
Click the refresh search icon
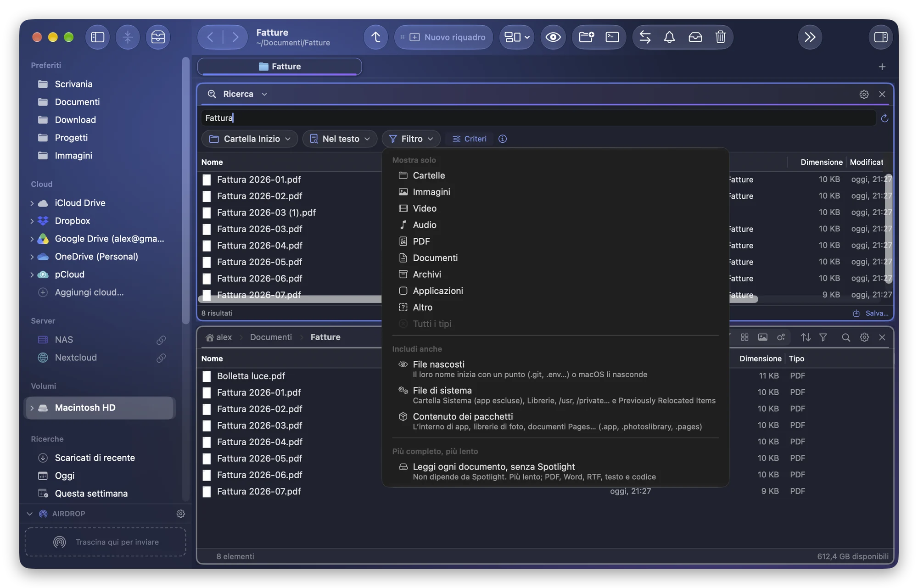(884, 118)
